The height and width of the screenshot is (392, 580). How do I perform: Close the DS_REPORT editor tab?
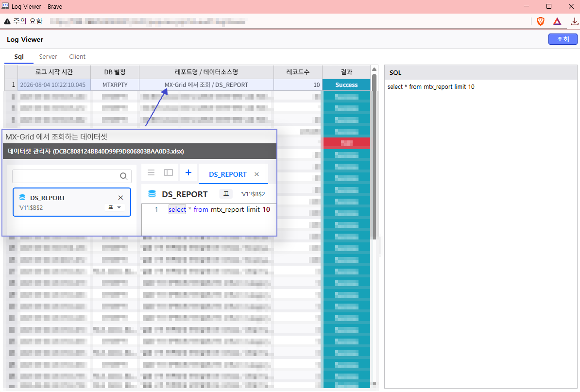(256, 174)
